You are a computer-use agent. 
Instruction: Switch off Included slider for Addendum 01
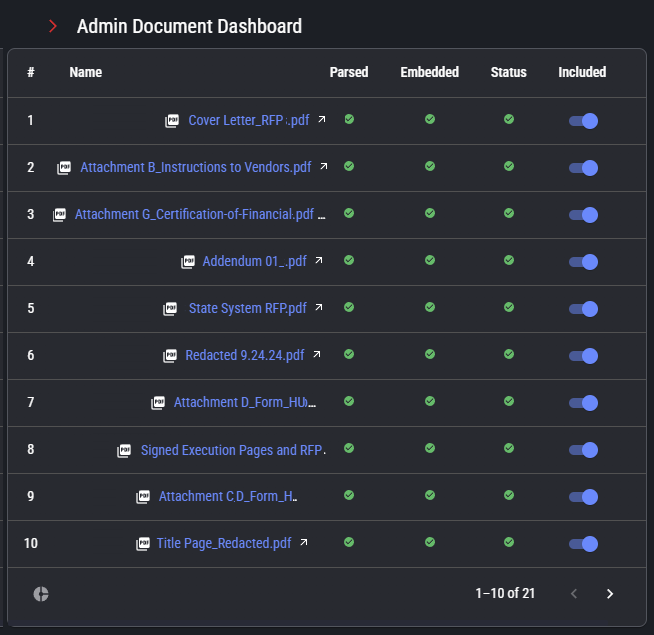tap(583, 262)
